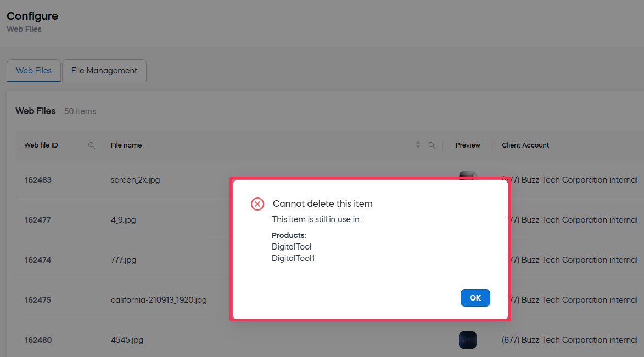Image resolution: width=644 pixels, height=357 pixels.
Task: Click OK to dismiss the error dialog
Action: pos(475,298)
